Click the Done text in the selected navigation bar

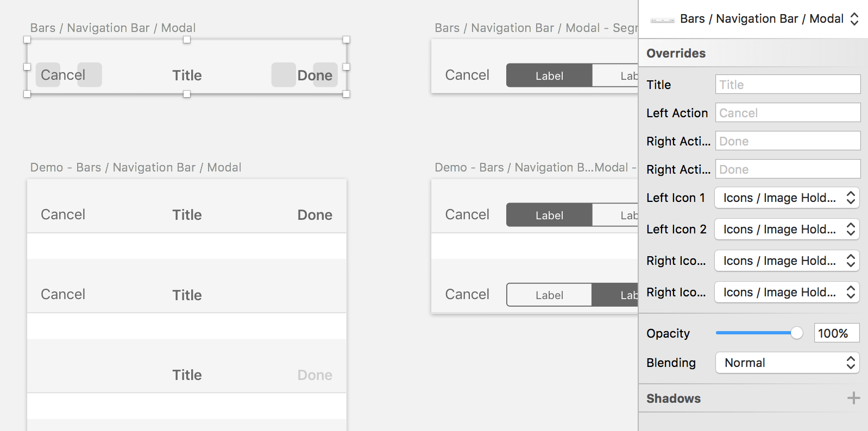315,75
